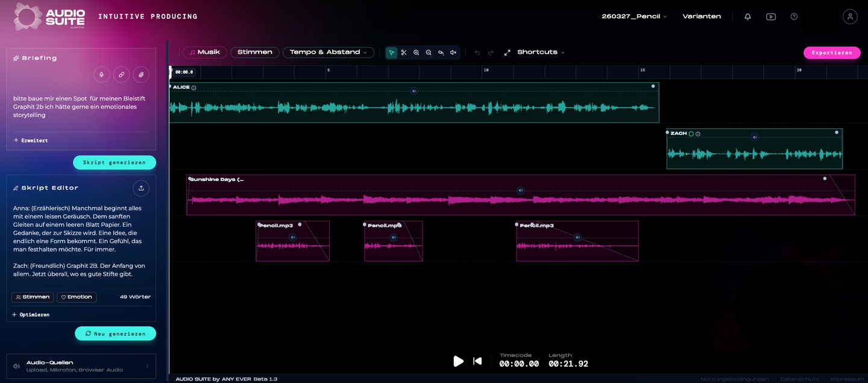Click the microphone icon in the Briefing panel
The width and height of the screenshot is (868, 383).
tap(102, 74)
